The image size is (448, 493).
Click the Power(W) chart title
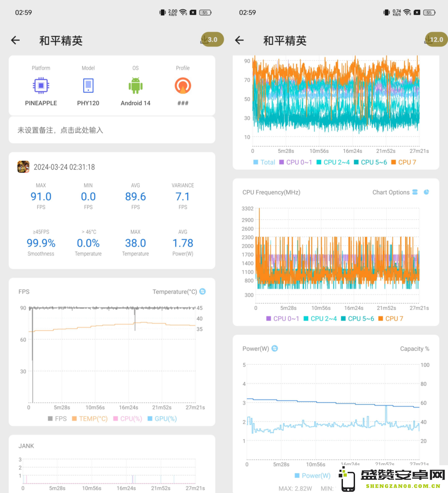pyautogui.click(x=256, y=349)
